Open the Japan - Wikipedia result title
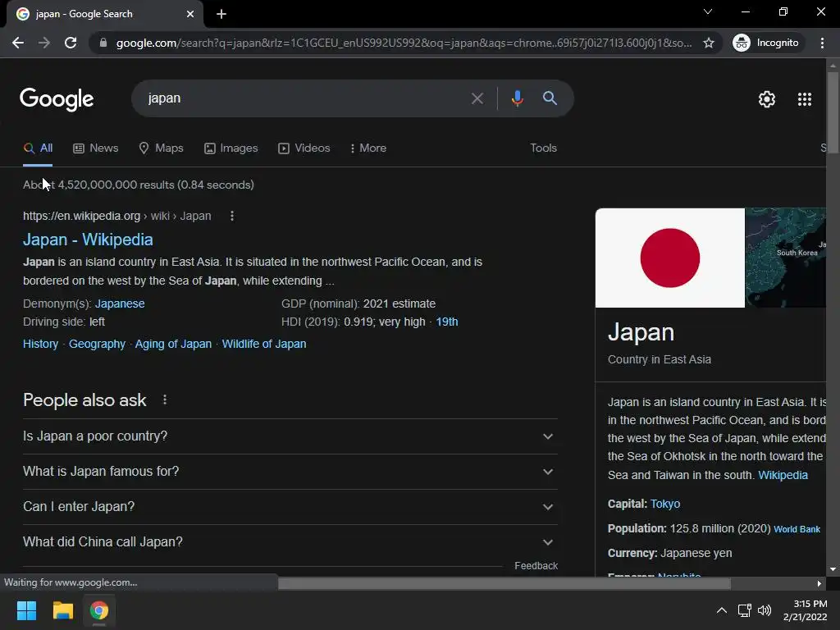Image resolution: width=840 pixels, height=630 pixels. pos(88,240)
